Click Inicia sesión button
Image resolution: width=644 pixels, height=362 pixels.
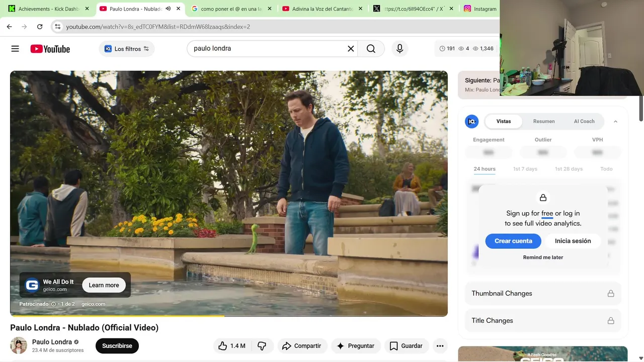coord(573,241)
